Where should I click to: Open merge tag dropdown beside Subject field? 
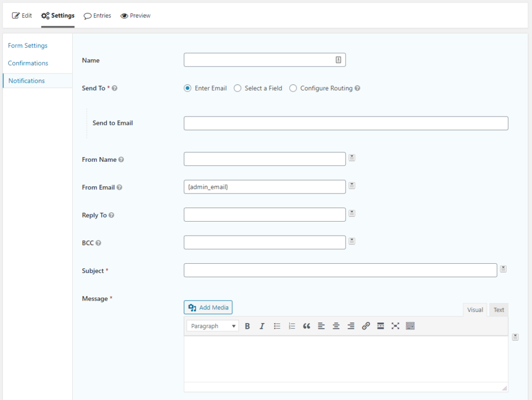[503, 269]
